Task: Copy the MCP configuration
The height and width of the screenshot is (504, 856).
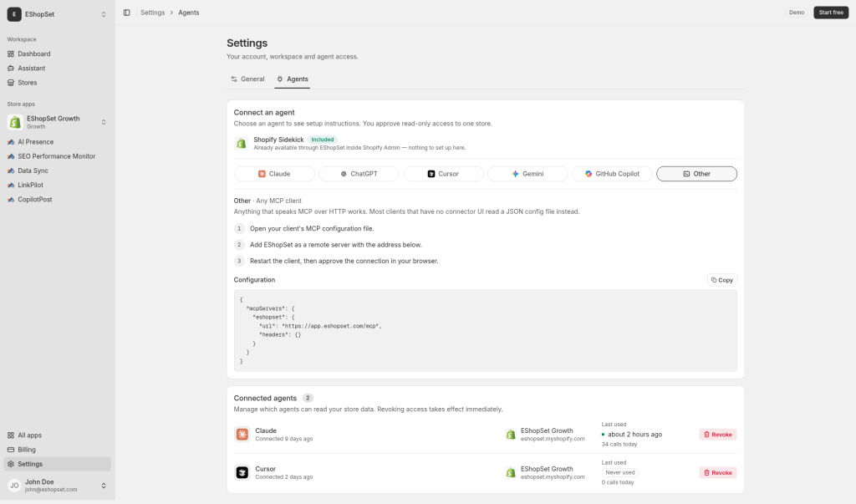Action: click(x=721, y=280)
